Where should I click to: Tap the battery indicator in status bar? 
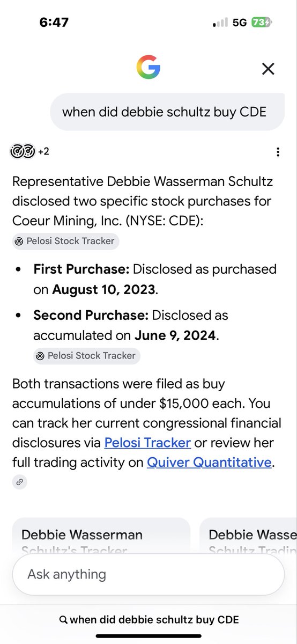tap(262, 23)
